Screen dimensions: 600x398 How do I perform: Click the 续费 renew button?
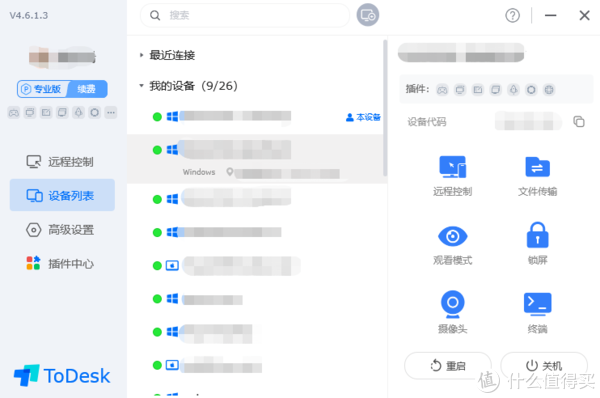pos(87,89)
